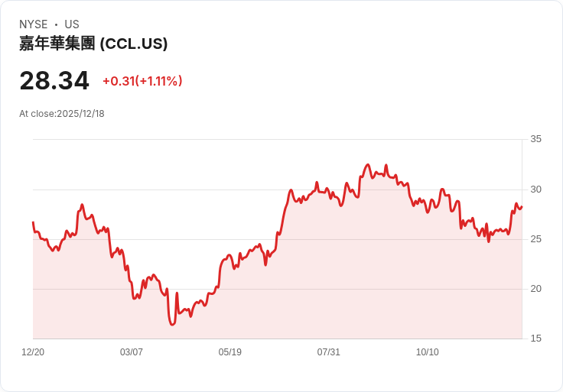Screen dimensions: 563x392
Task: Click the 15 price label on y-axis
Action: pyautogui.click(x=535, y=339)
